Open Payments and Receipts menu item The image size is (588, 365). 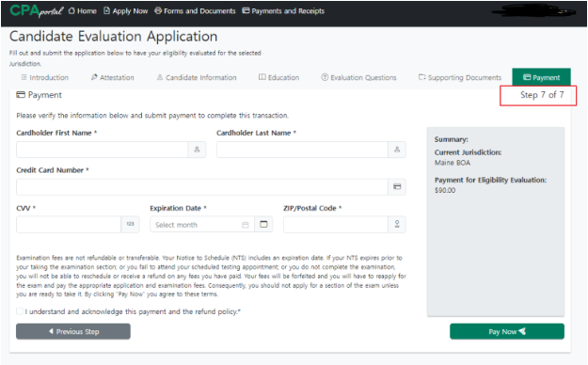283,11
